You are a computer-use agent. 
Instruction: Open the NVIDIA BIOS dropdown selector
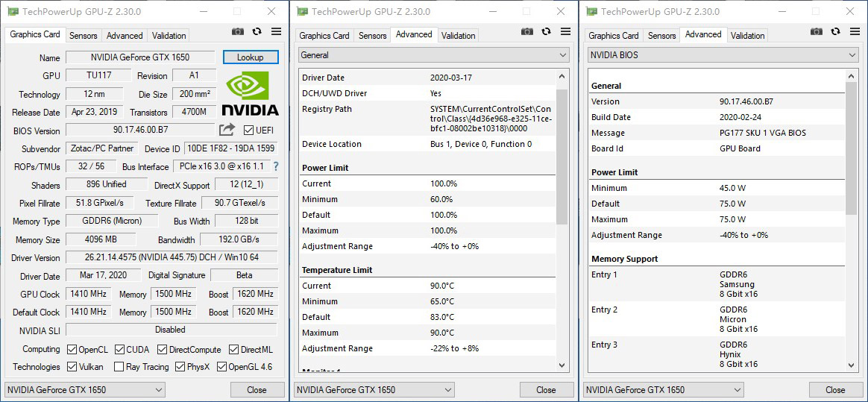click(x=723, y=55)
